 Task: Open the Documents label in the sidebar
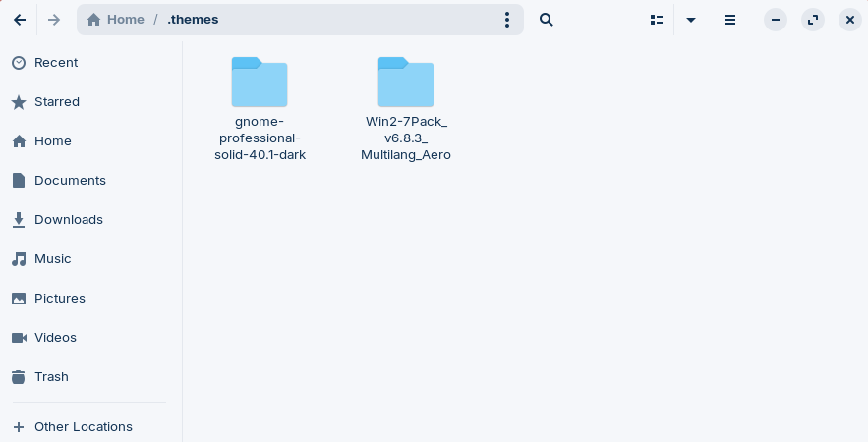71,181
